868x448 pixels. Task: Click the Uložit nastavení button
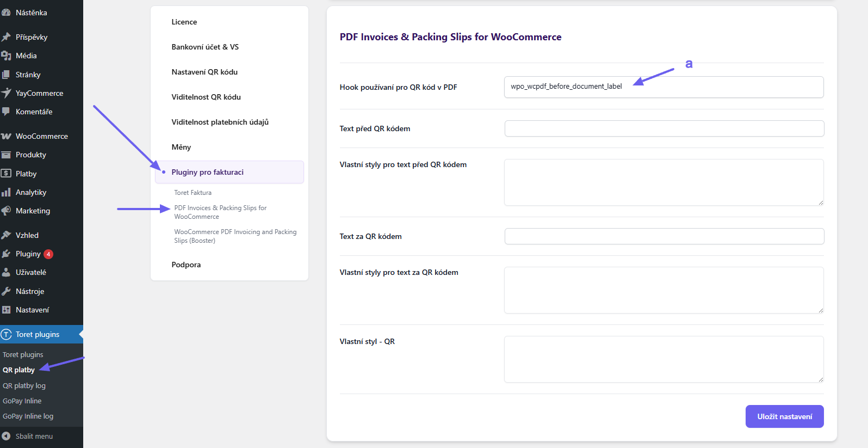point(784,416)
